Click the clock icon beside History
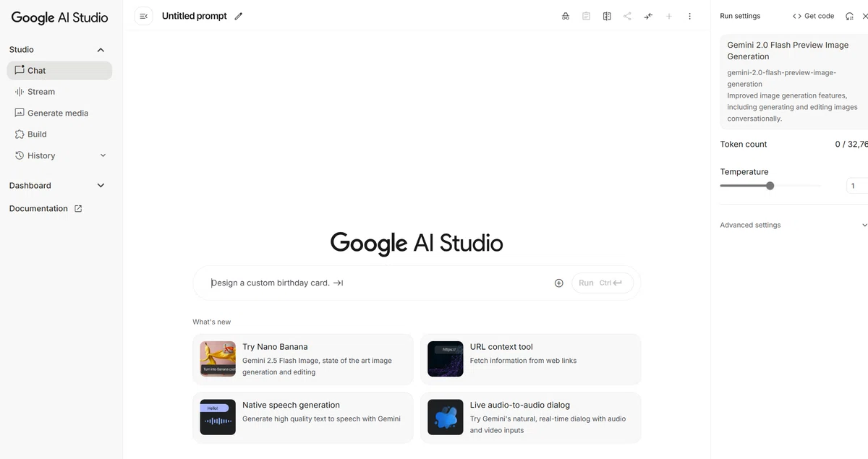 pos(20,155)
